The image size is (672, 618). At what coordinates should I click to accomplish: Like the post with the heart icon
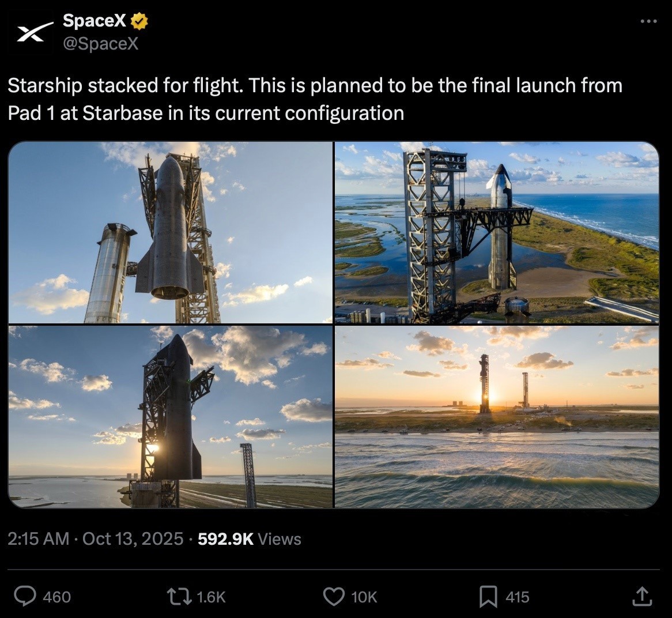coord(334,597)
